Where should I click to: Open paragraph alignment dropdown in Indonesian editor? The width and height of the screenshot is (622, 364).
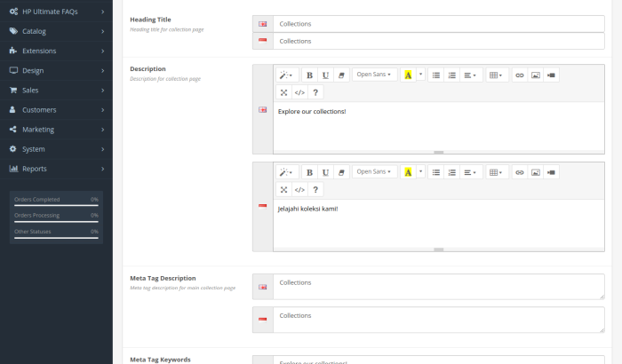(x=471, y=172)
